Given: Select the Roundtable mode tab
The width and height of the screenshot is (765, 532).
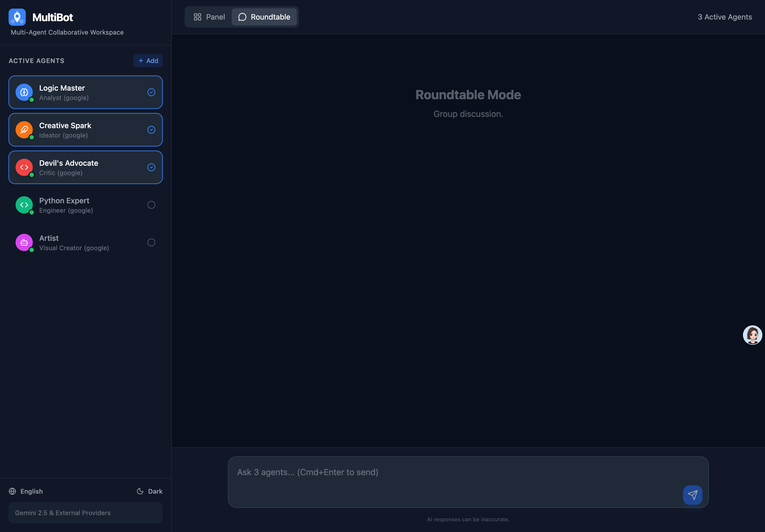Looking at the screenshot, I should pos(264,17).
